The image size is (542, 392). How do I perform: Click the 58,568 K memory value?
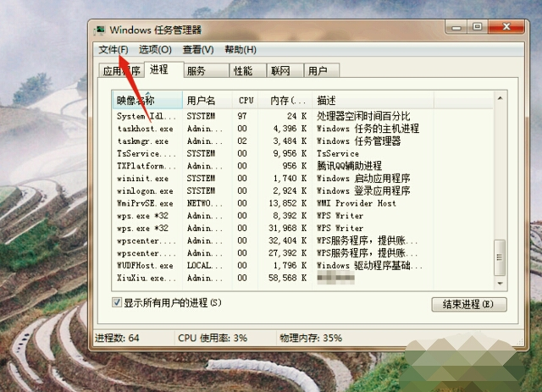[x=288, y=278]
